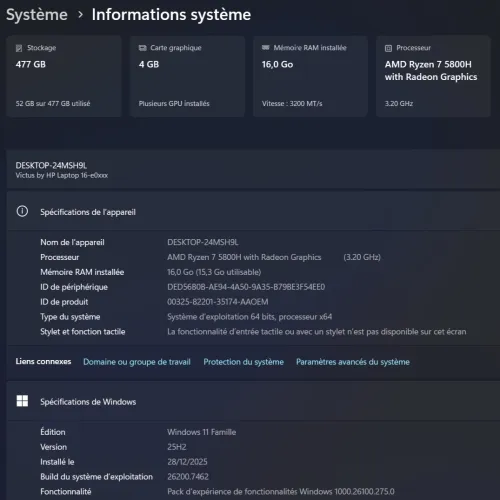Click the 'ID de produit' label

click(x=64, y=302)
